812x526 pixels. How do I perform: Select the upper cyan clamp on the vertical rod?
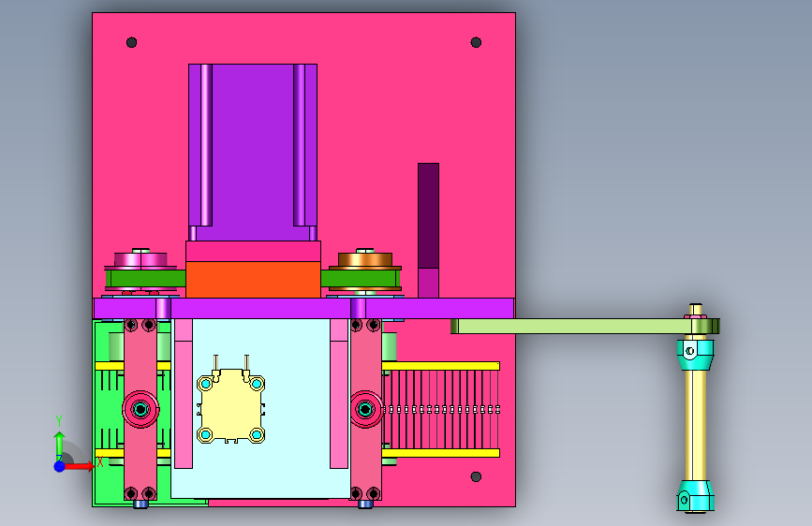[695, 355]
